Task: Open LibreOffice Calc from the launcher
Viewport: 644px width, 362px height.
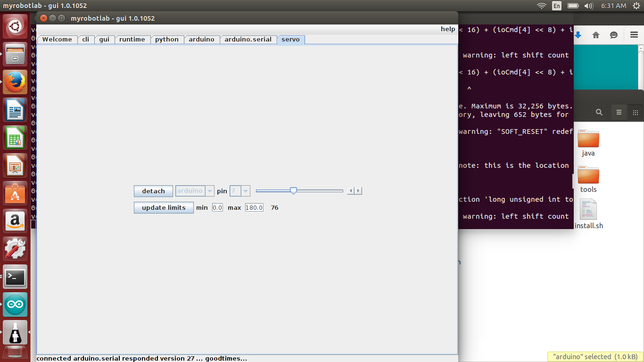Action: tap(16, 138)
